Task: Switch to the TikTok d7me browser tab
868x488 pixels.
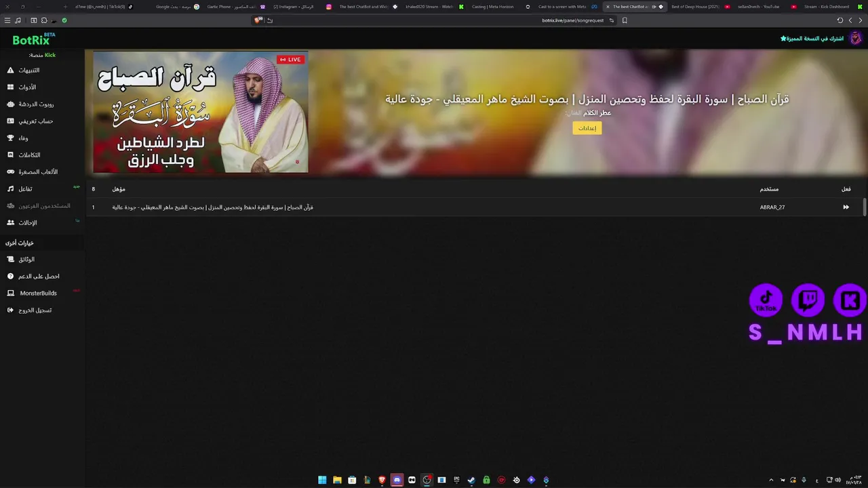Action: tap(103, 7)
